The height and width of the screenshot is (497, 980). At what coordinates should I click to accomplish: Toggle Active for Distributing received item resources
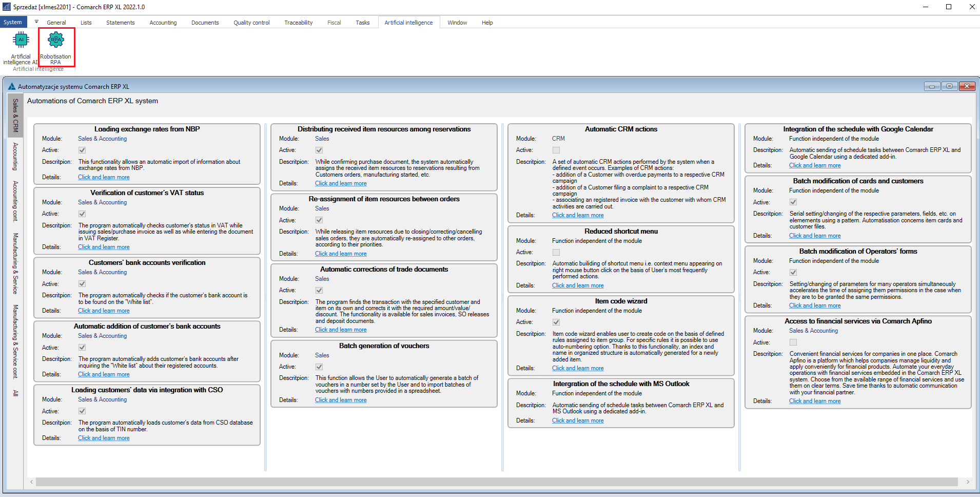click(319, 150)
